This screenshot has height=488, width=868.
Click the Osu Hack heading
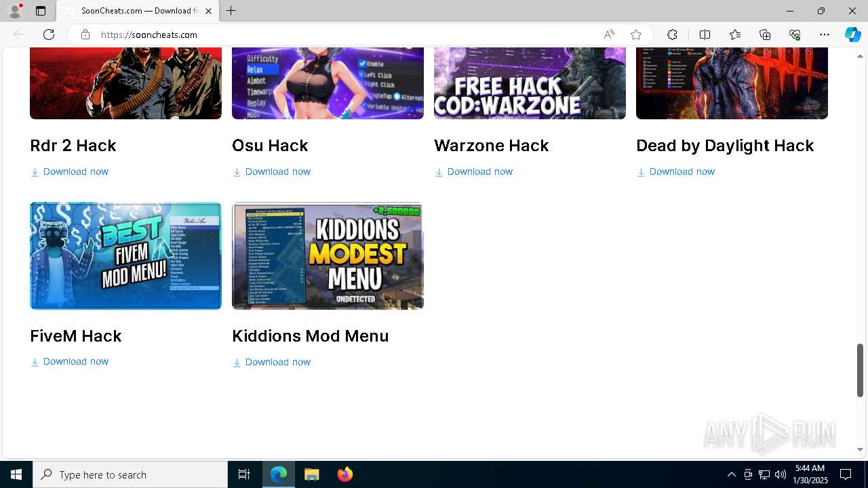pos(270,146)
